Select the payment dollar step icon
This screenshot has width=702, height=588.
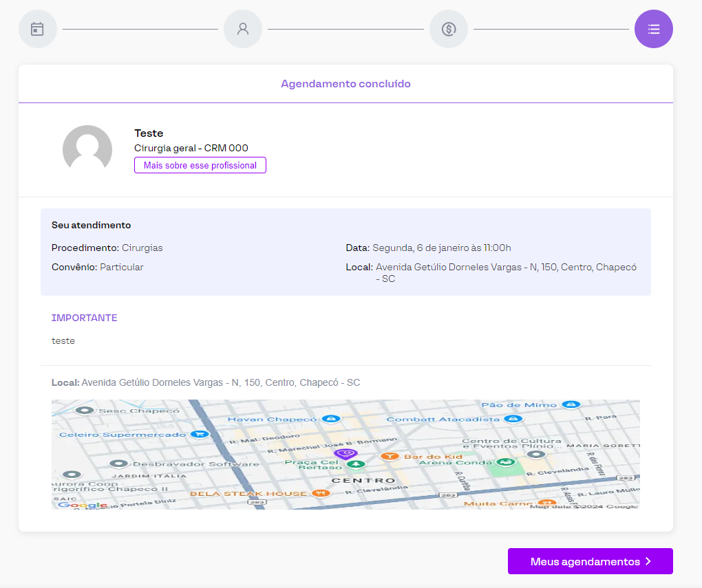(449, 29)
